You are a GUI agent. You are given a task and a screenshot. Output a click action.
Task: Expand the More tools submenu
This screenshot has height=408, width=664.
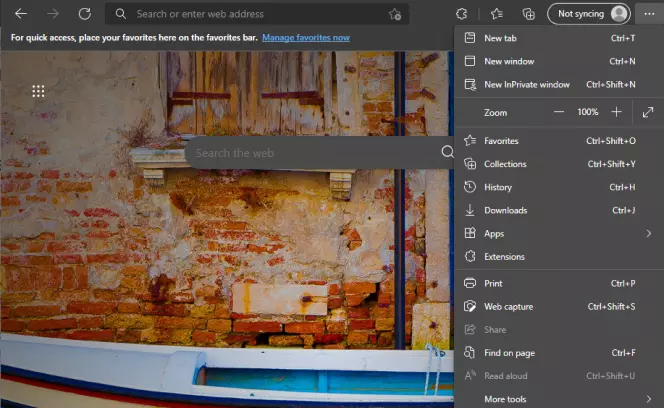[x=559, y=399]
